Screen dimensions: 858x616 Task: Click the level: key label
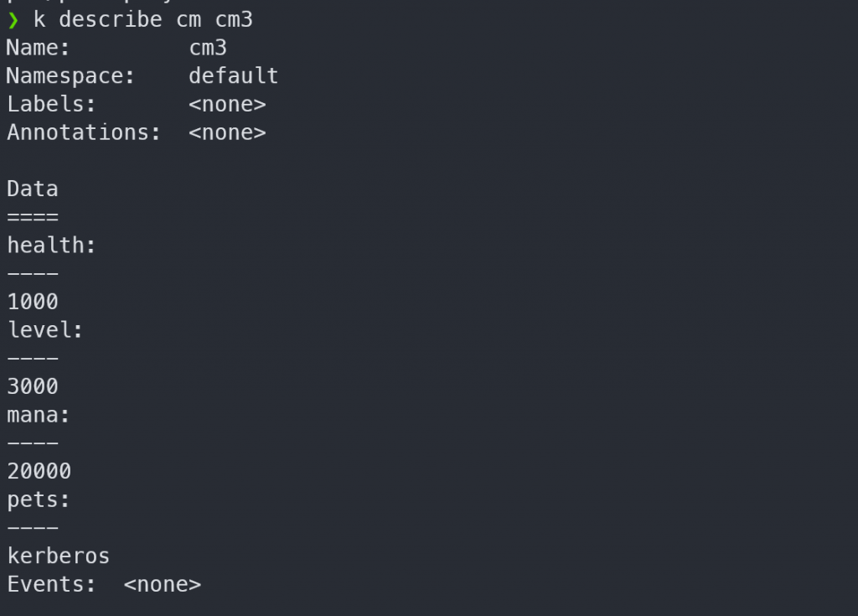45,330
